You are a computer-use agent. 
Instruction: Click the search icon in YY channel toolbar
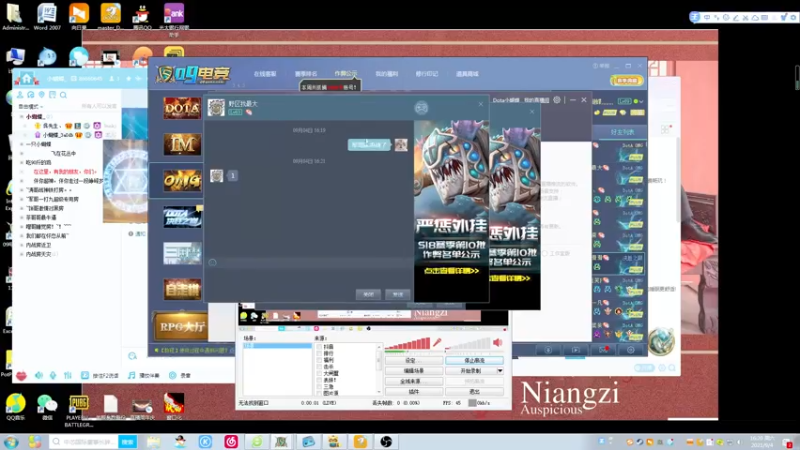click(x=63, y=95)
